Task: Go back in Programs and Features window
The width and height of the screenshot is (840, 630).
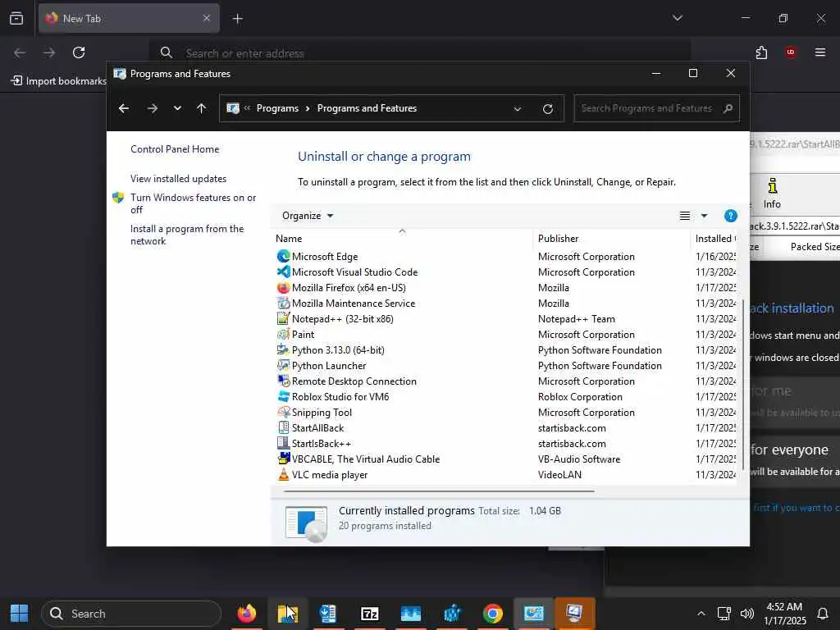Action: click(124, 109)
